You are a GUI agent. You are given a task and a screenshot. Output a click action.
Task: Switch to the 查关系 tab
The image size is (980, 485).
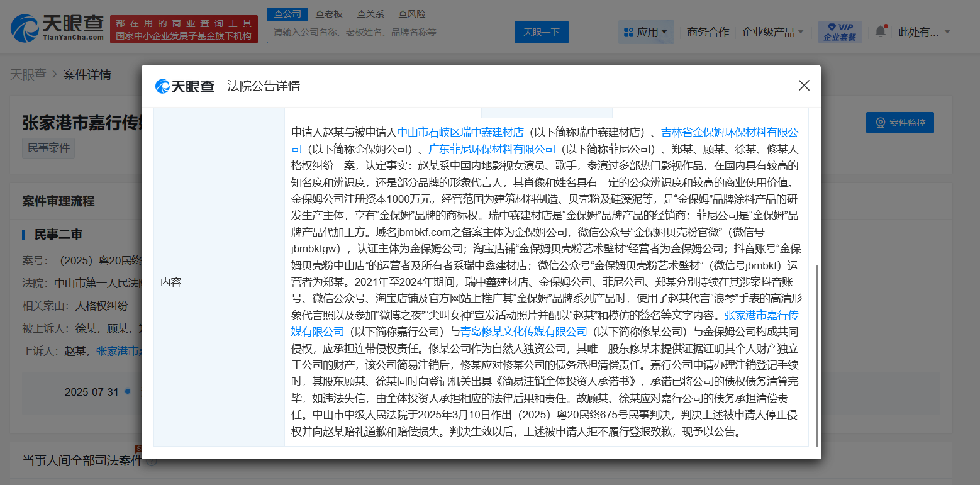(x=370, y=14)
